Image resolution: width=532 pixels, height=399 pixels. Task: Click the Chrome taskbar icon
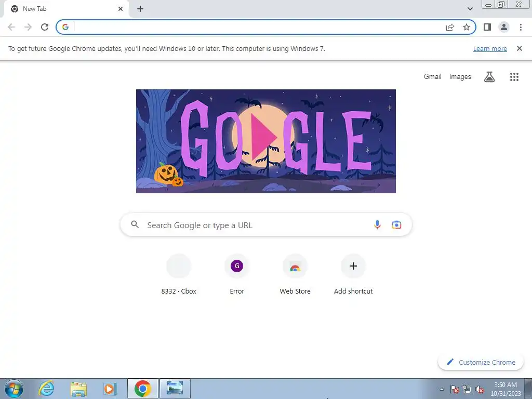142,389
